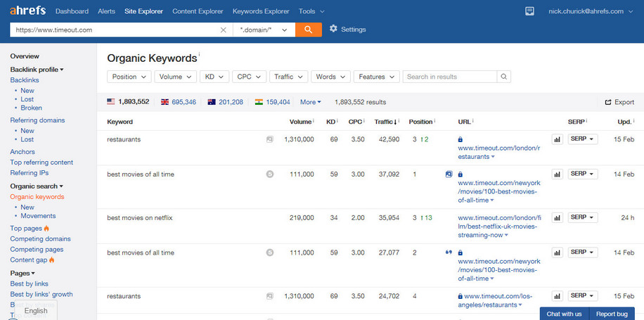Go to Dashboard in top navigation
The height and width of the screenshot is (320, 644).
(72, 11)
